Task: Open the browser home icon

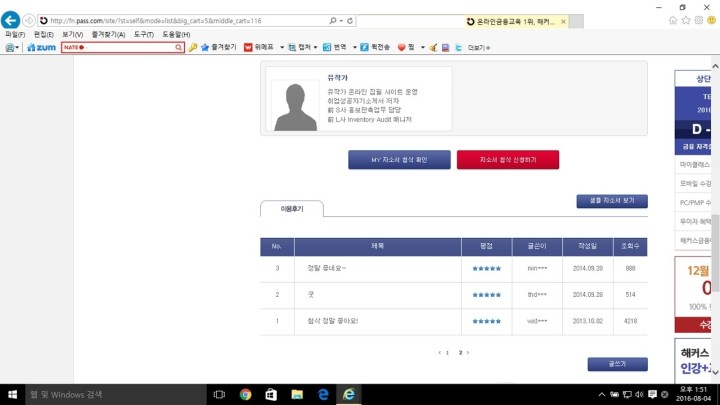Action: (673, 20)
